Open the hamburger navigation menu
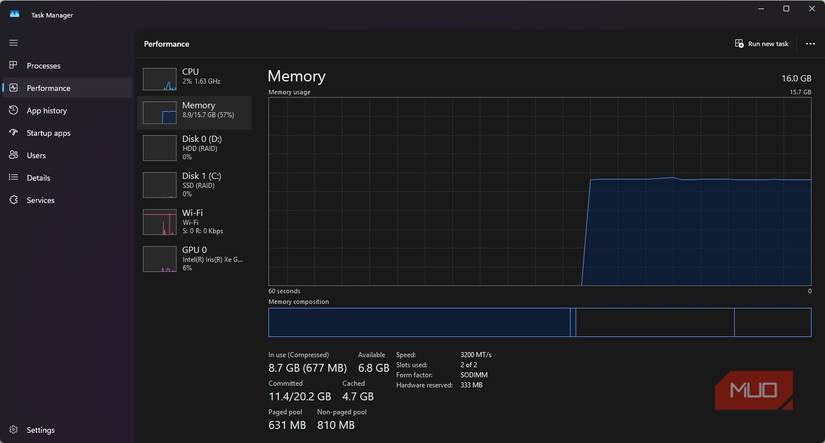The height and width of the screenshot is (443, 825). pyautogui.click(x=14, y=43)
